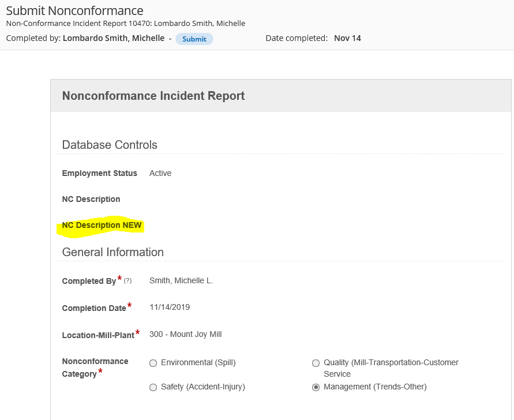The height and width of the screenshot is (420, 514).
Task: Select the Management (Trends-Other) radio button
Action: (316, 388)
